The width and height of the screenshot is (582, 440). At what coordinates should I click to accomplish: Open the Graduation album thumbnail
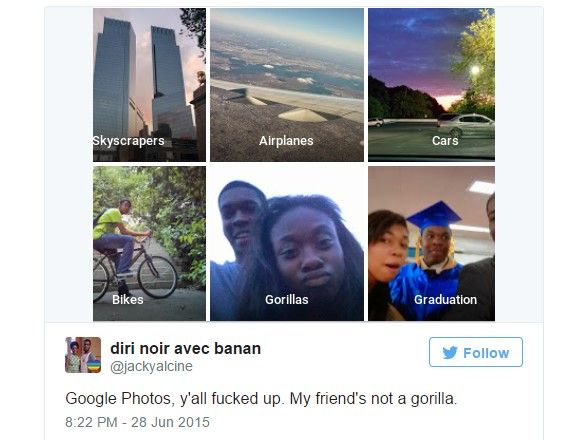tap(431, 244)
